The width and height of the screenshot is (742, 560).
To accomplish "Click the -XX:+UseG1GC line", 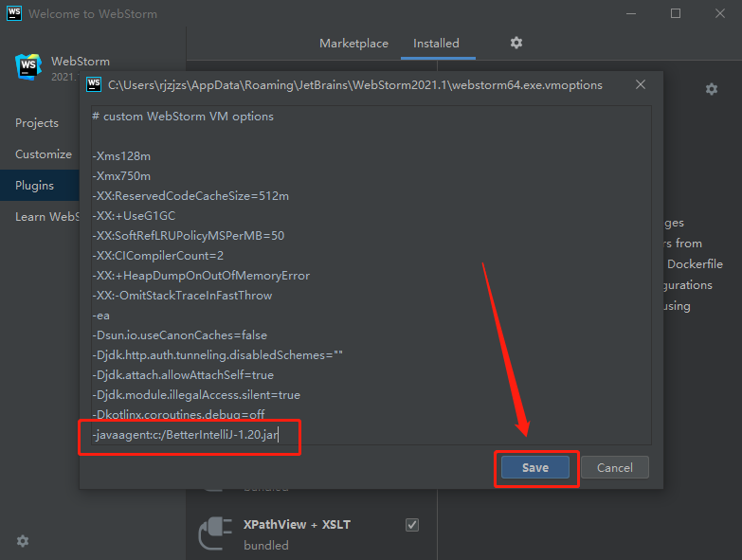I will pyautogui.click(x=135, y=216).
